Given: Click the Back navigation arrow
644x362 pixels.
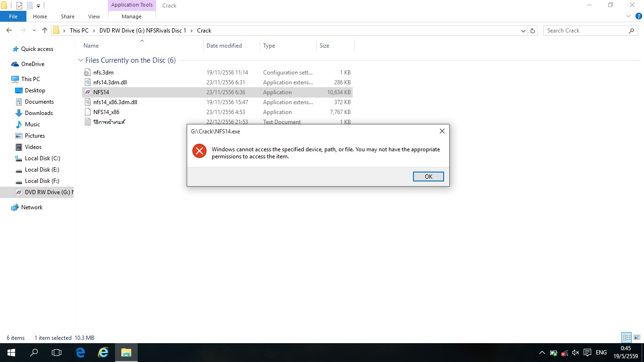Looking at the screenshot, I should (x=9, y=31).
